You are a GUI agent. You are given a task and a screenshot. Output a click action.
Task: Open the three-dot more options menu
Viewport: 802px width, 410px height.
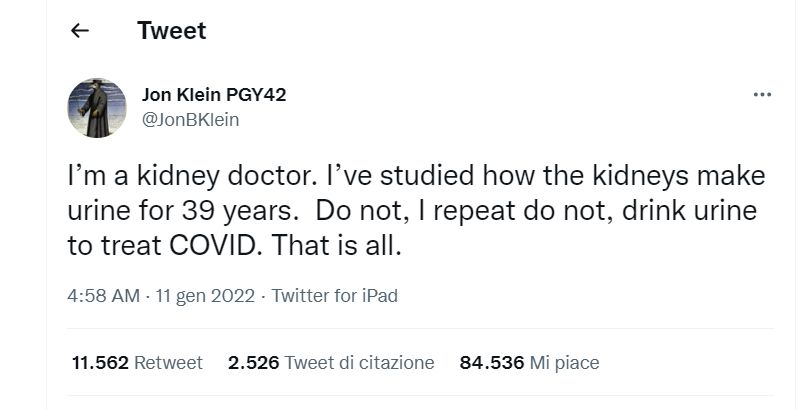(762, 95)
